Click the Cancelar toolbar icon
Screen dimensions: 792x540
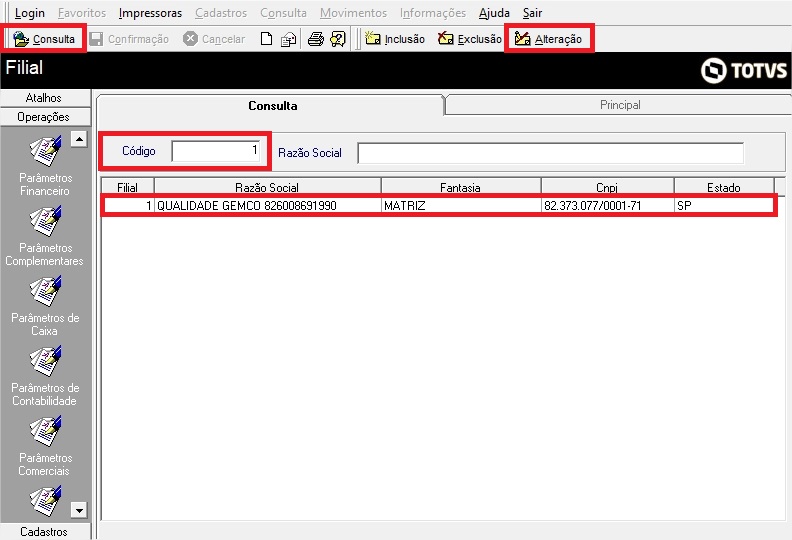tap(190, 39)
